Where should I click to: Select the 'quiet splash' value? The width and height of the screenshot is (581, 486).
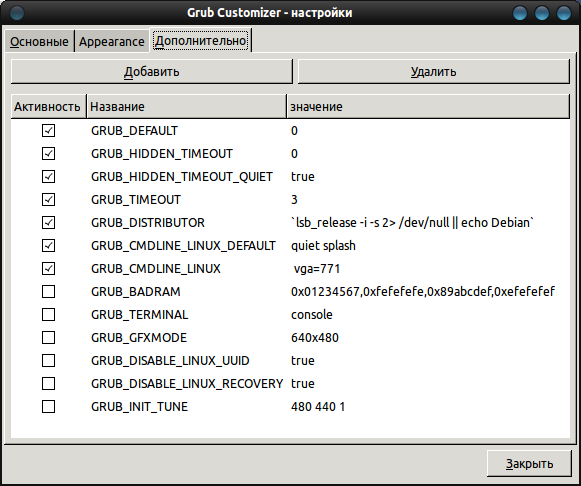tap(323, 246)
